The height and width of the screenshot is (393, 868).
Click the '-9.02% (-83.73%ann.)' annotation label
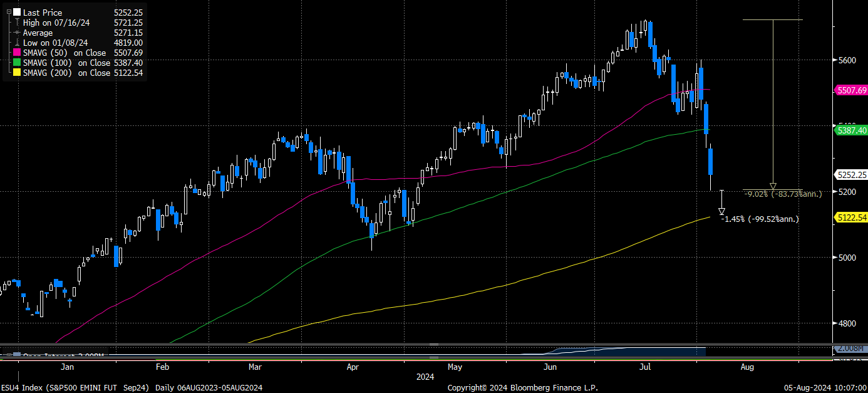click(783, 194)
